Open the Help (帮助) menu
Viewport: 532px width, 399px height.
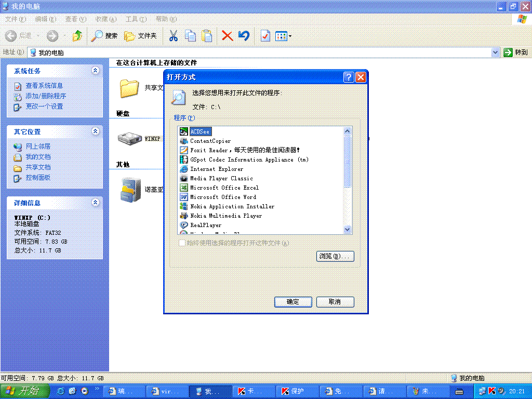click(x=166, y=19)
